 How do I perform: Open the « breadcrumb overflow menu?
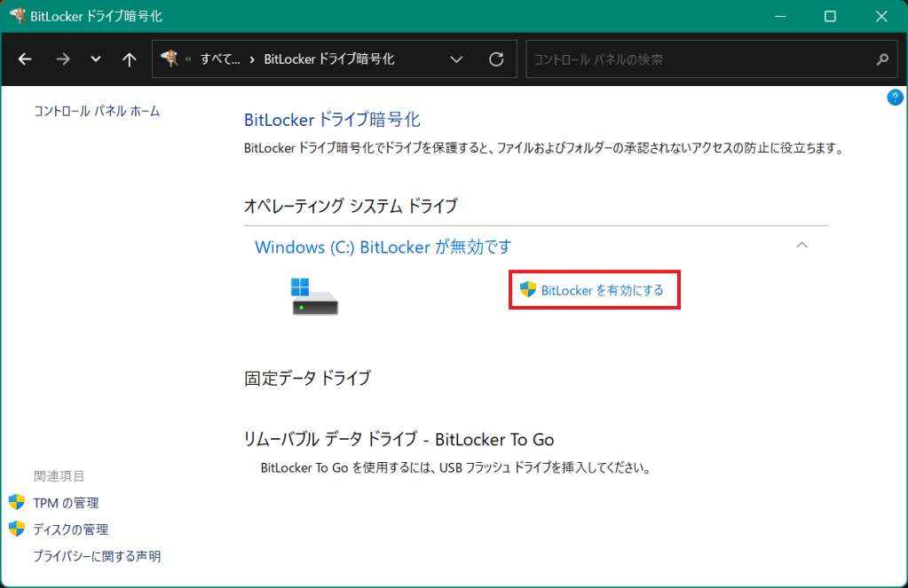(188, 59)
